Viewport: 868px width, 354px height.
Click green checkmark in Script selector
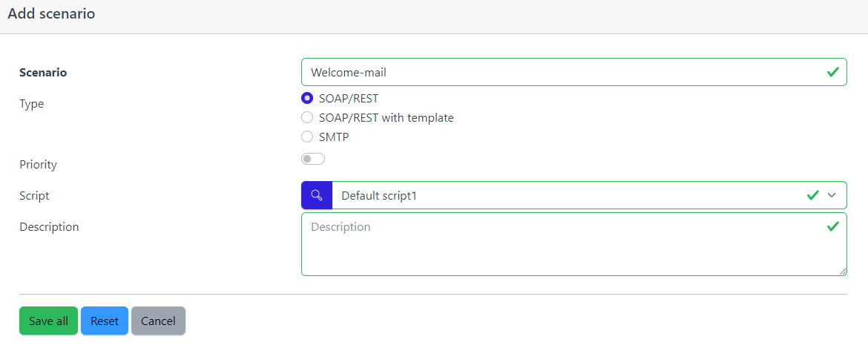(812, 195)
